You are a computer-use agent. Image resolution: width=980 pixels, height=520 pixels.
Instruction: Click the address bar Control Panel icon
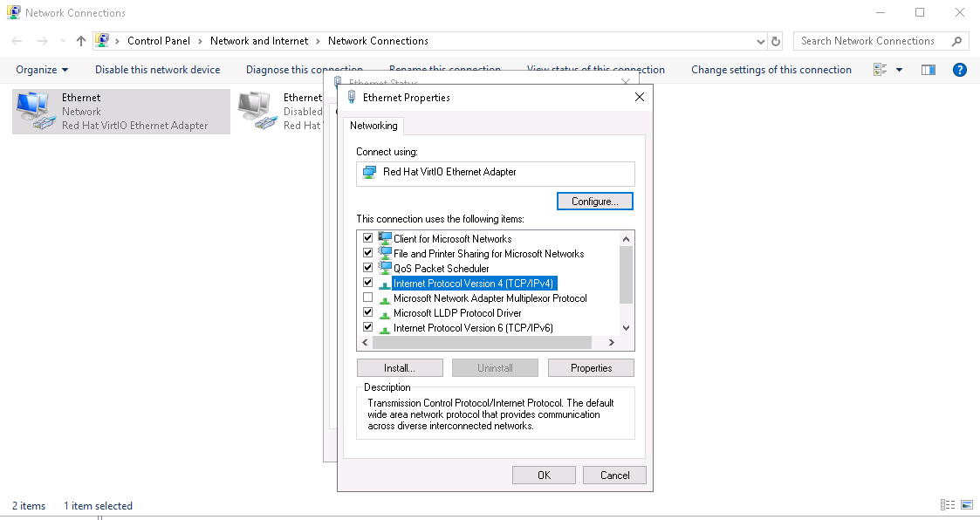pyautogui.click(x=102, y=41)
